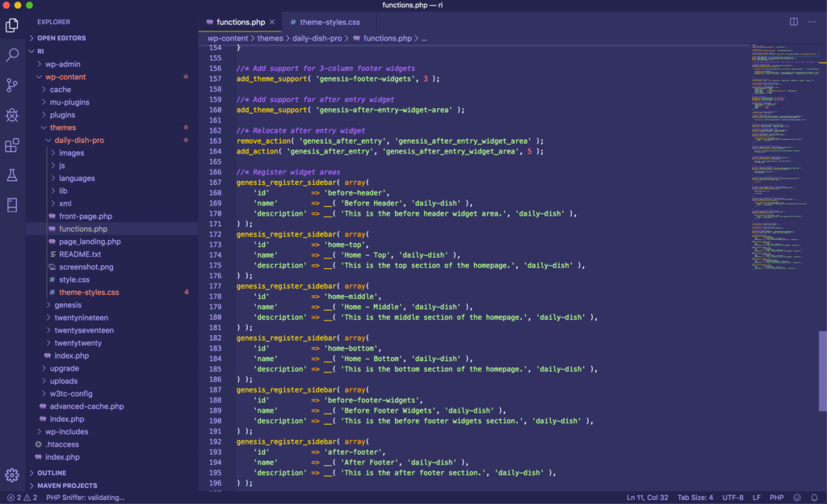Screen dimensions: 827x504
Task: Open the activity bar icon below the flask
Action: pyautogui.click(x=11, y=205)
